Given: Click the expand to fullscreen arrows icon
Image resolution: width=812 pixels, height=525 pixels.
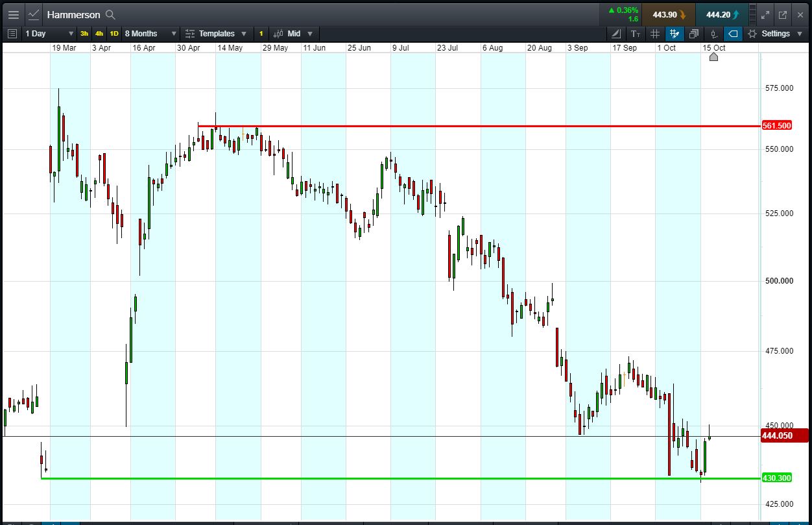Looking at the screenshot, I should pos(765,14).
